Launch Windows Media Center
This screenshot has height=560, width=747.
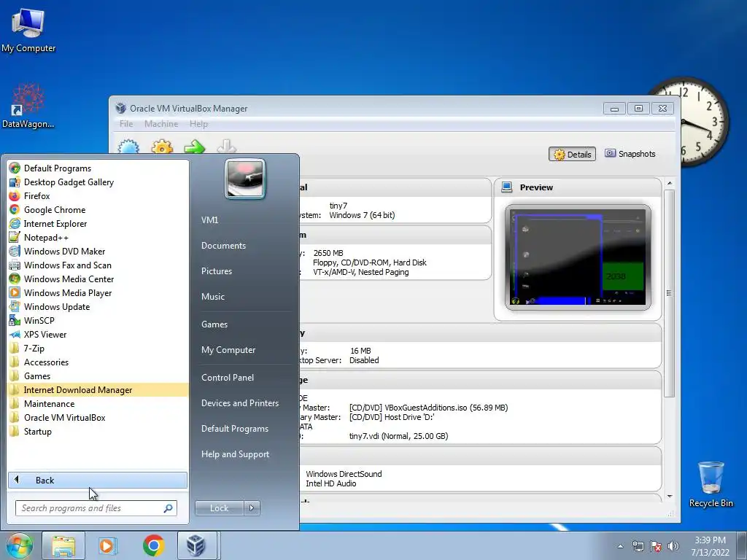[x=98, y=279]
